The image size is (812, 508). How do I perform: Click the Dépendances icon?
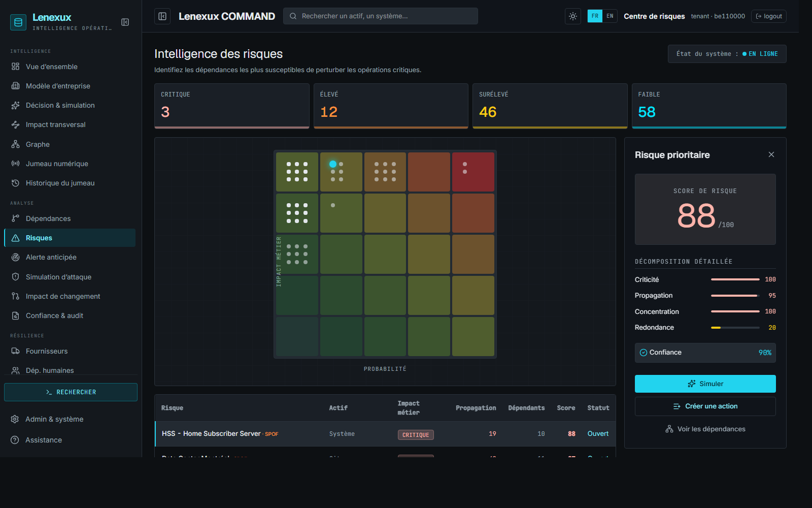click(x=15, y=218)
